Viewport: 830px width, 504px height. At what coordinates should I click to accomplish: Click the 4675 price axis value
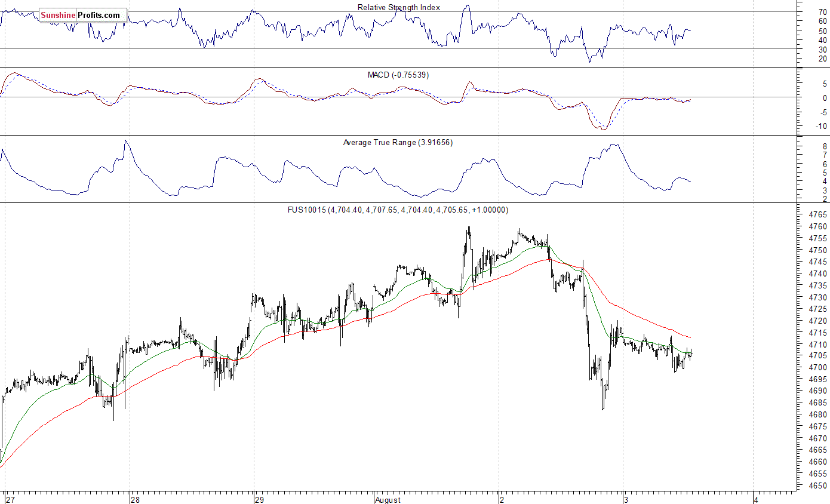pyautogui.click(x=819, y=427)
